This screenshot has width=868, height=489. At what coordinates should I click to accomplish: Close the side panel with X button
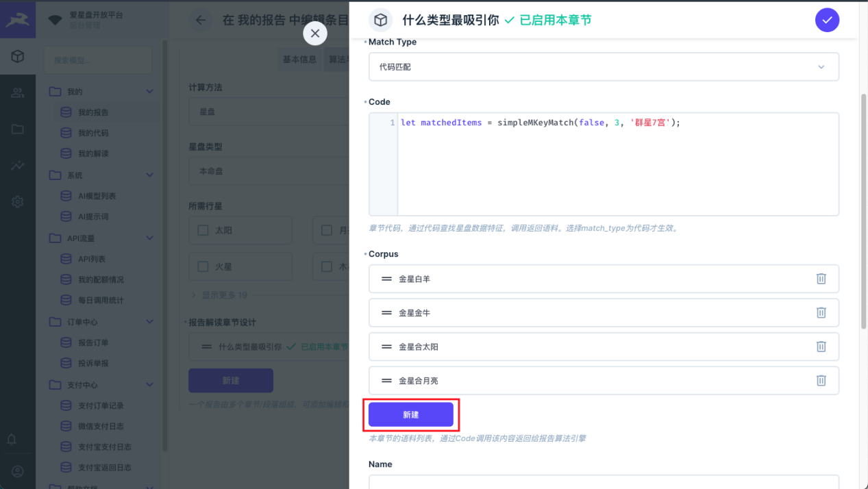click(315, 33)
